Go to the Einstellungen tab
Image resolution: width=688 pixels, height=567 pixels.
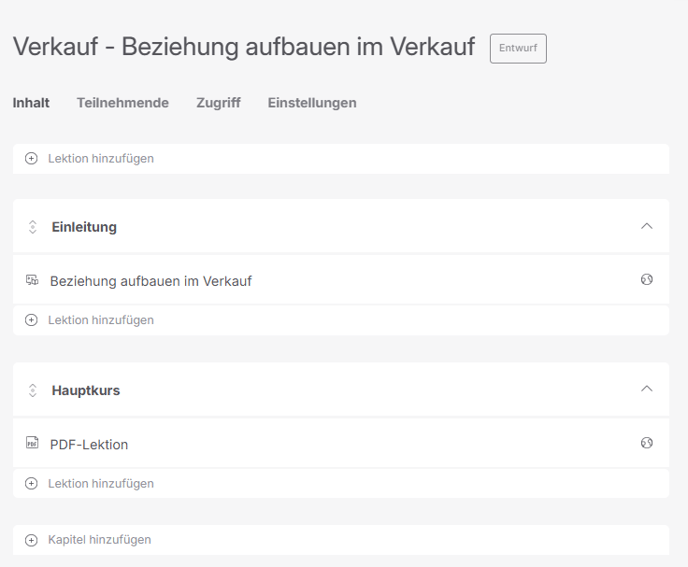[x=312, y=103]
